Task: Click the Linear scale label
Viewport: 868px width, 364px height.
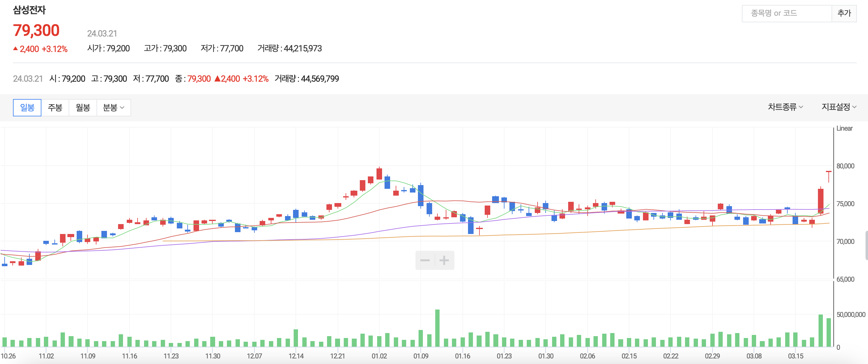Action: [x=844, y=128]
